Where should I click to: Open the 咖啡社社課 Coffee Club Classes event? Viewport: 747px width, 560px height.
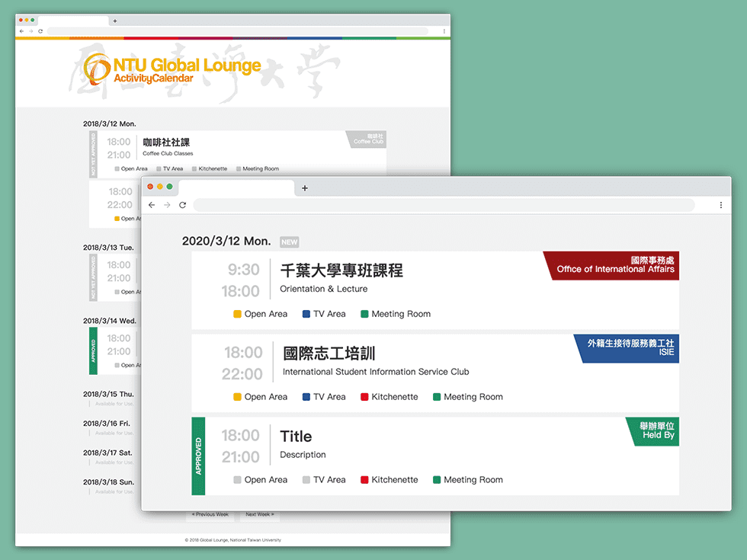pos(166,142)
